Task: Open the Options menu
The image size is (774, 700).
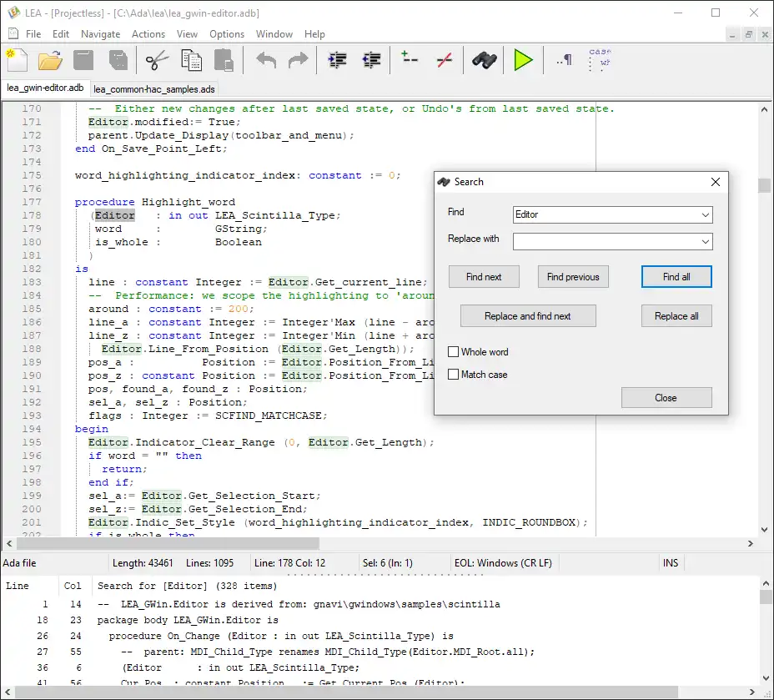Action: (x=227, y=34)
